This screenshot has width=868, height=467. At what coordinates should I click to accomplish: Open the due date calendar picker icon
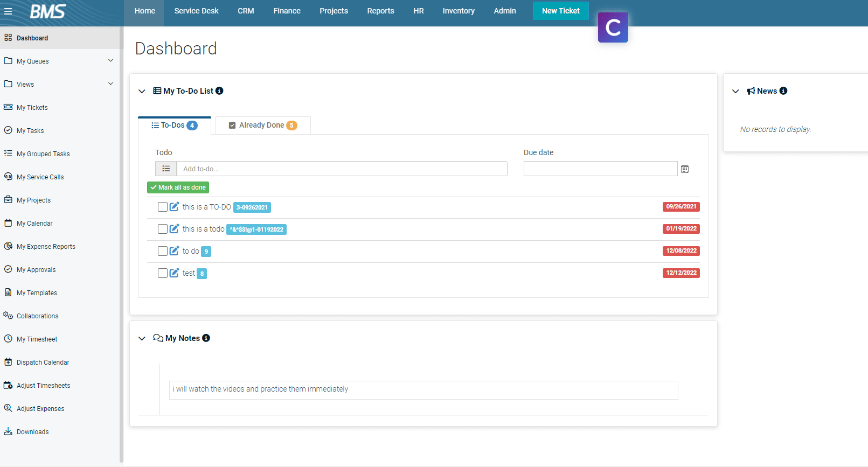coord(685,169)
